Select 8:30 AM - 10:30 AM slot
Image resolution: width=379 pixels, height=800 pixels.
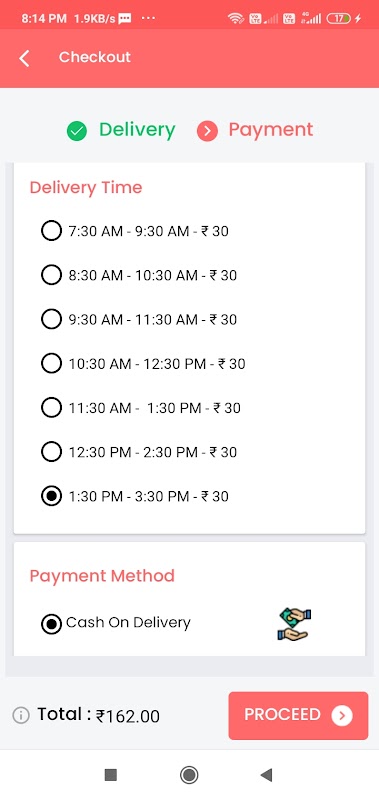coord(139,276)
